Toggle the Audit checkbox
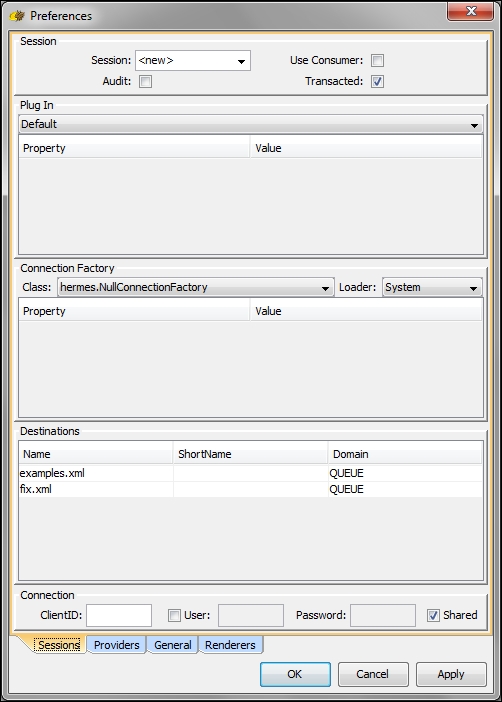The image size is (502, 702). coord(146,81)
